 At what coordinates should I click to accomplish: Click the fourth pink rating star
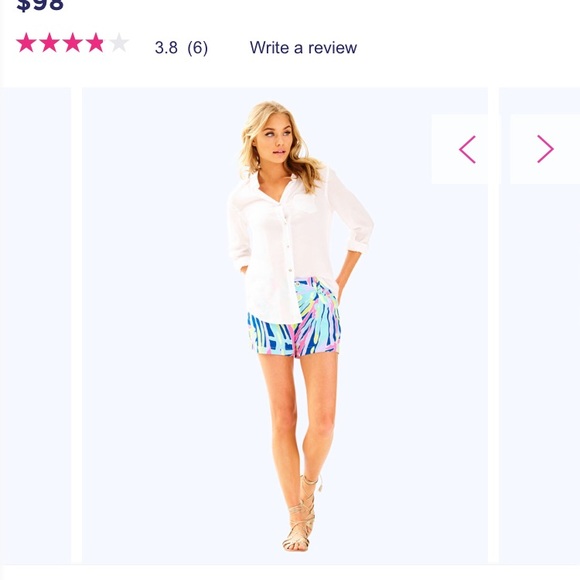95,43
